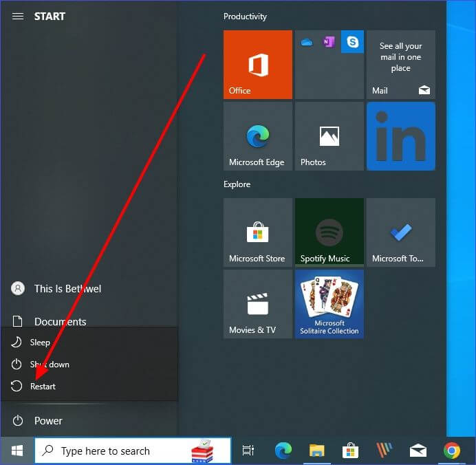Focus the Type here to search box
Image resolution: width=476 pixels, height=465 pixels.
pos(133,451)
